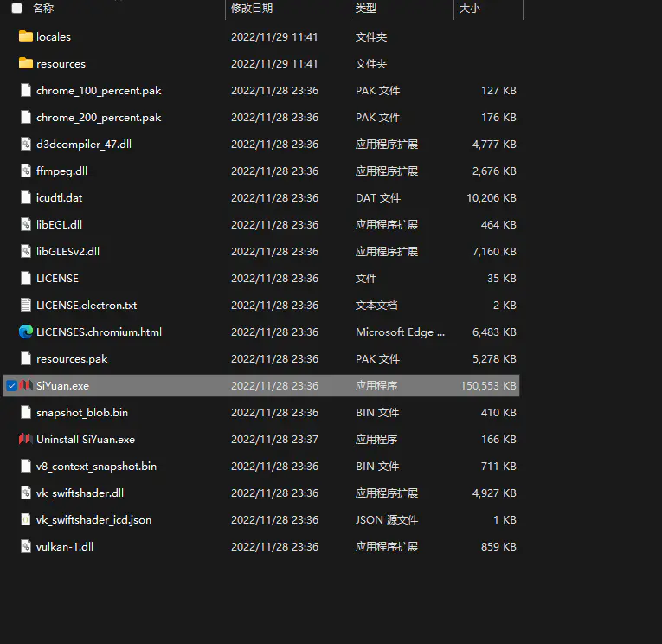
Task: Click the 859 KB size value
Action: [498, 546]
